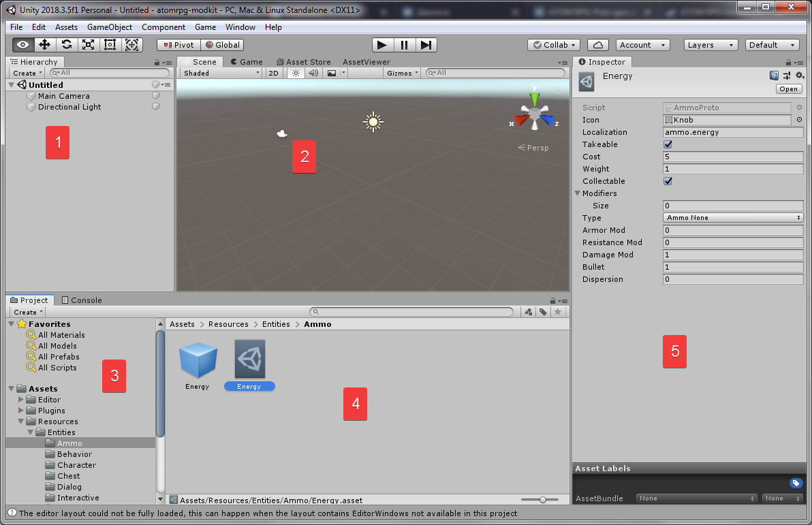Switch to the Console tab
Viewport: 812px width, 525px height.
coord(82,300)
